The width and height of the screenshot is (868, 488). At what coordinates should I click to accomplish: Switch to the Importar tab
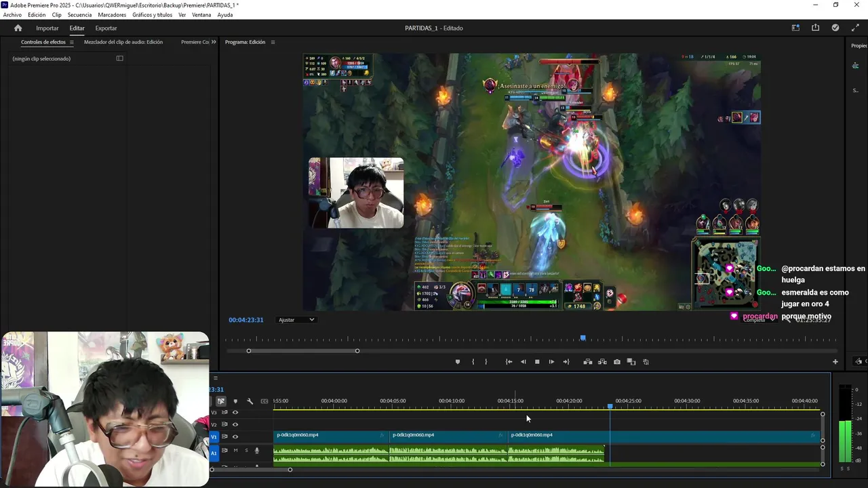pyautogui.click(x=47, y=28)
